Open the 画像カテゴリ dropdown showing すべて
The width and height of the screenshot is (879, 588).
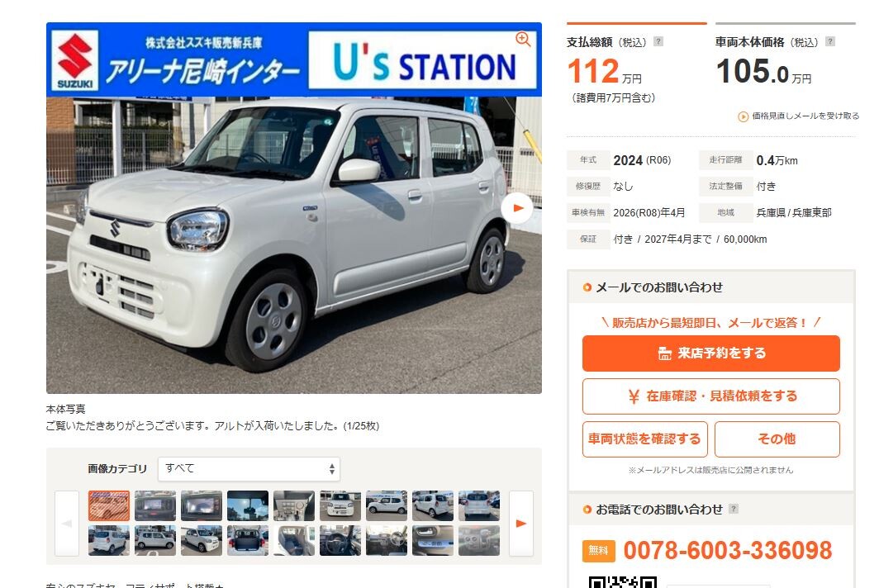(249, 468)
